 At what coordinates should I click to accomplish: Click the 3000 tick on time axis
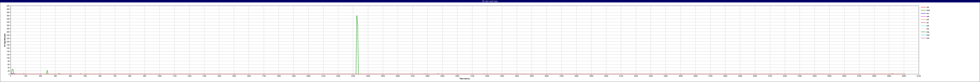[x=457, y=76]
